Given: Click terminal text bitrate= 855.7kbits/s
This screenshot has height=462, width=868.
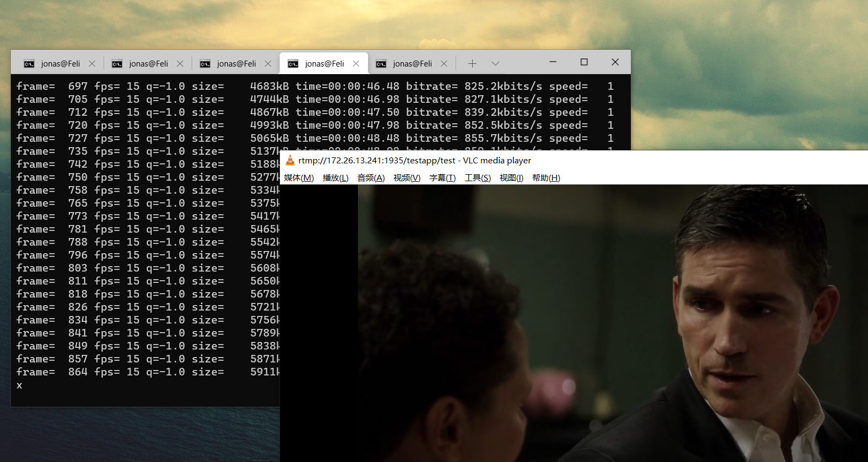Looking at the screenshot, I should pyautogui.click(x=474, y=138).
